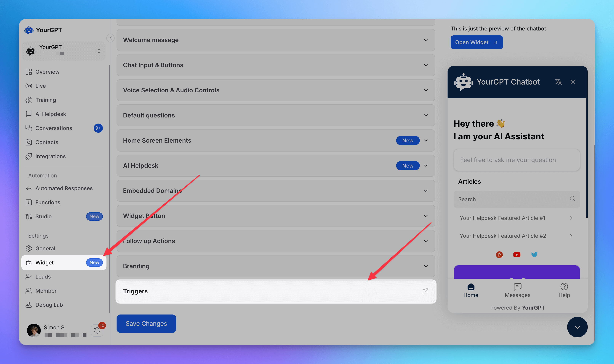Click the YourGPT robot logo icon
Screen dimensions: 614x364
(x=29, y=30)
